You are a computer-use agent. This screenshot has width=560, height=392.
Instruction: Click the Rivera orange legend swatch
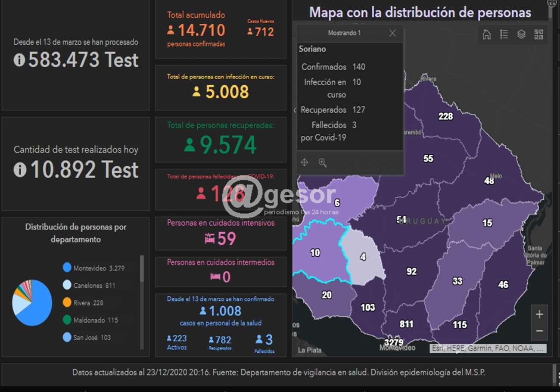[67, 303]
